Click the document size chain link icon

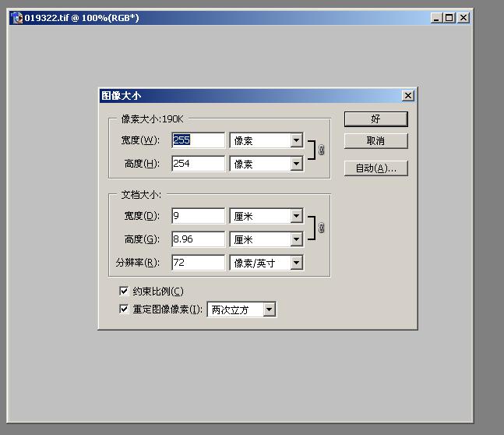tap(321, 228)
